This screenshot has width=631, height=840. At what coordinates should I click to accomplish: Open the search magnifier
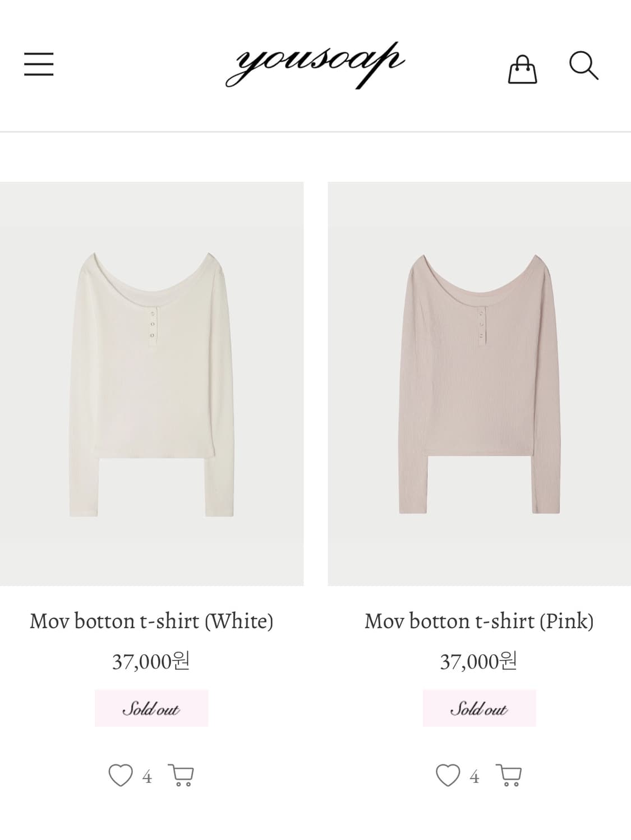583,66
